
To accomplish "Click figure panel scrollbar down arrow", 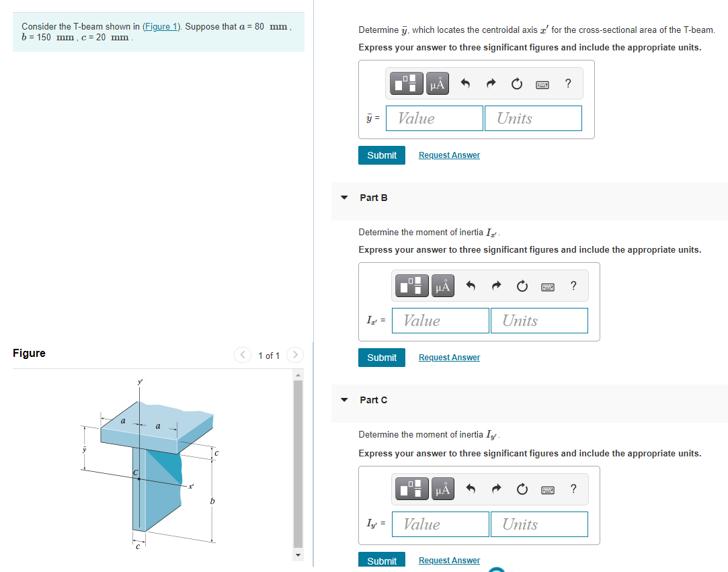I will 298,555.
